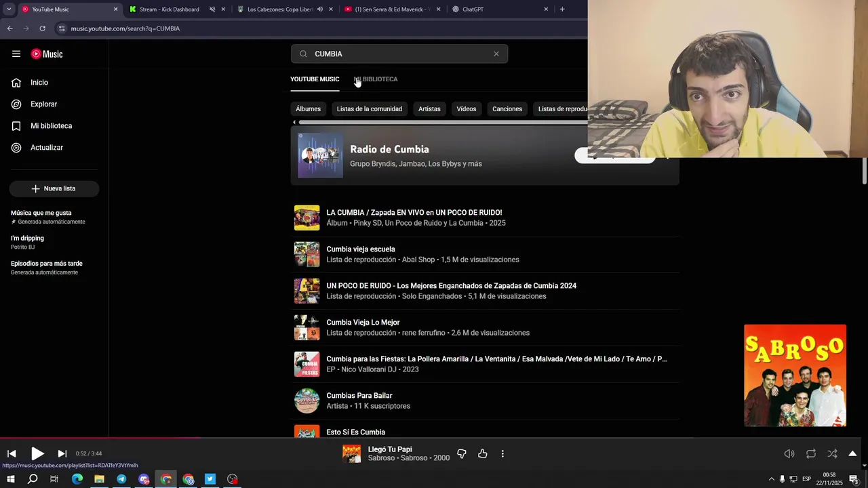Open a new browser tab

point(562,9)
